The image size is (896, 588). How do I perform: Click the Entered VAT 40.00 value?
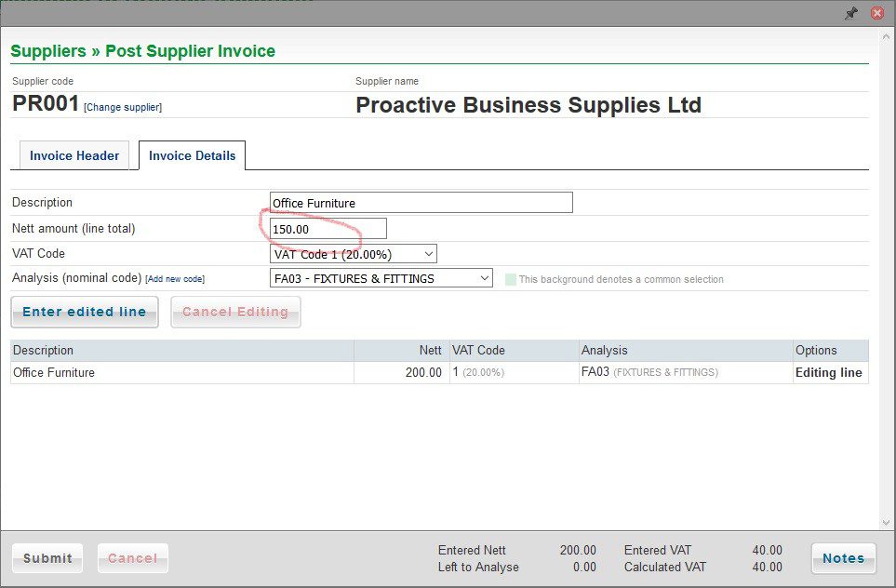tap(768, 550)
